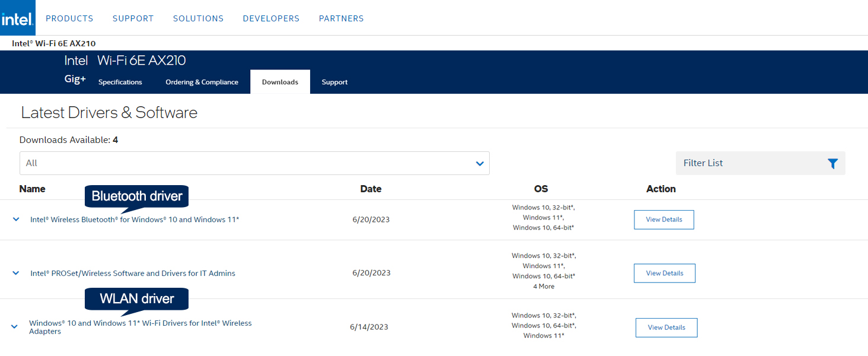Go to the product Support tab
Screen dimensions: 868x356
(334, 82)
